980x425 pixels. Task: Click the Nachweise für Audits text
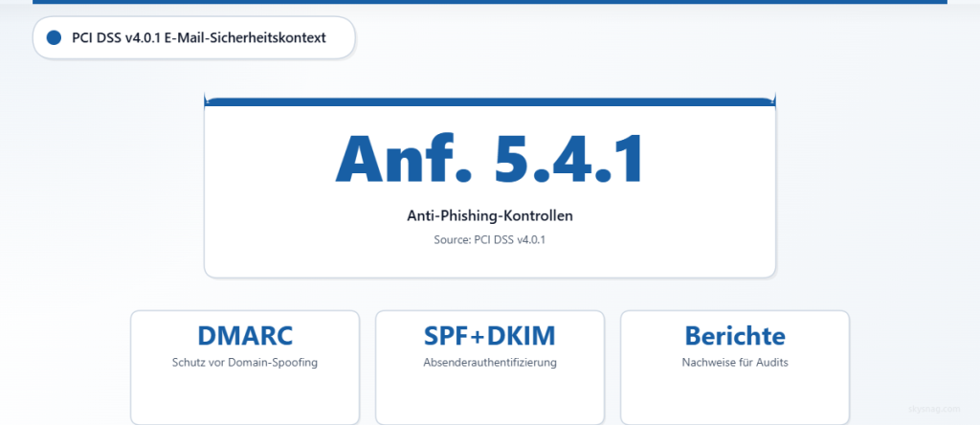(x=735, y=363)
